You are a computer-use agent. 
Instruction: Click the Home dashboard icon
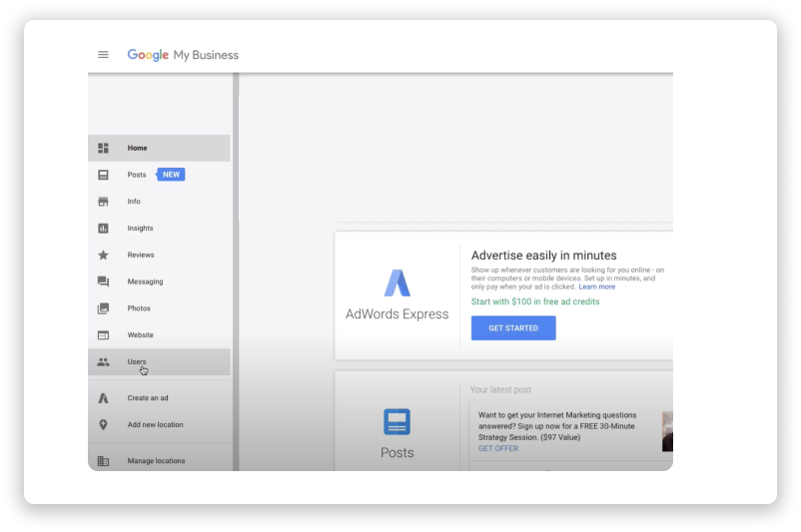coord(103,148)
